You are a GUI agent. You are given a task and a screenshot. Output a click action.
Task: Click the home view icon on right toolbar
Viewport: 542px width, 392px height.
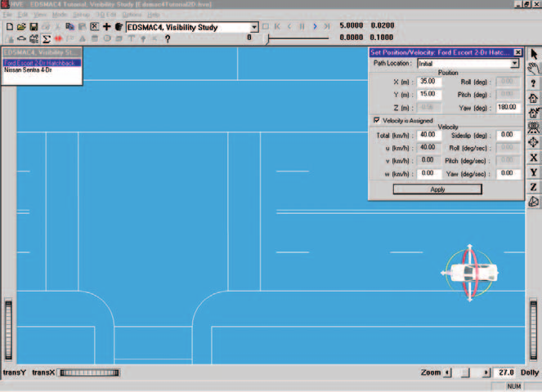(x=534, y=98)
